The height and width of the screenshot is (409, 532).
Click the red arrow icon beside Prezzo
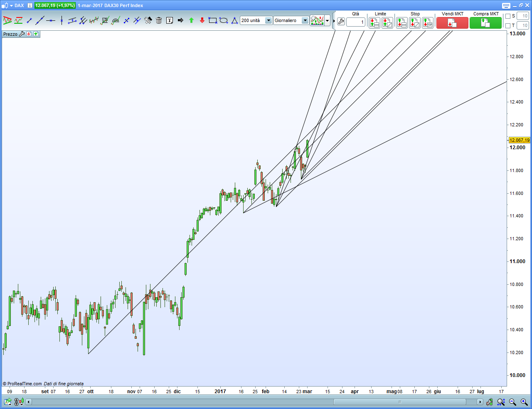point(29,34)
